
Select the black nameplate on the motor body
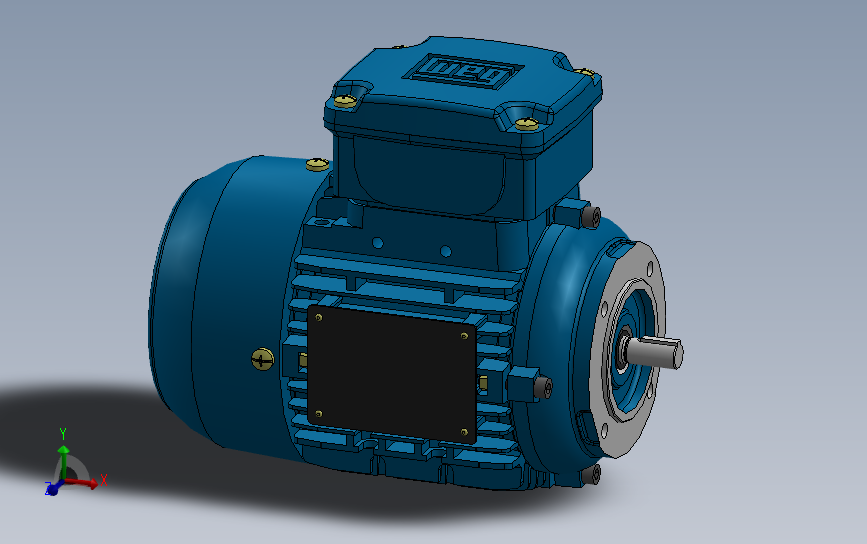pyautogui.click(x=391, y=374)
